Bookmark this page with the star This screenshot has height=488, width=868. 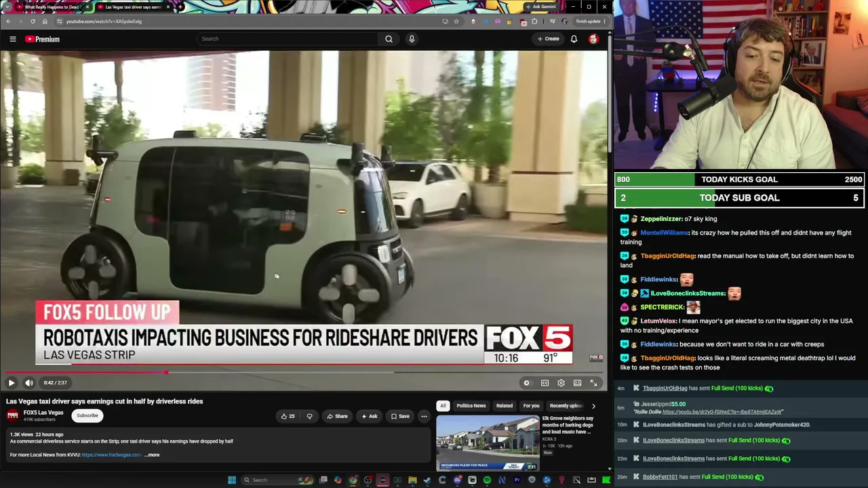point(456,21)
